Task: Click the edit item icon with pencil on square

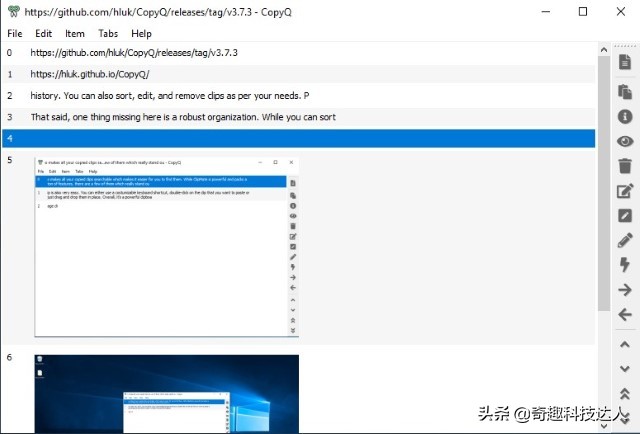Action: point(625,191)
